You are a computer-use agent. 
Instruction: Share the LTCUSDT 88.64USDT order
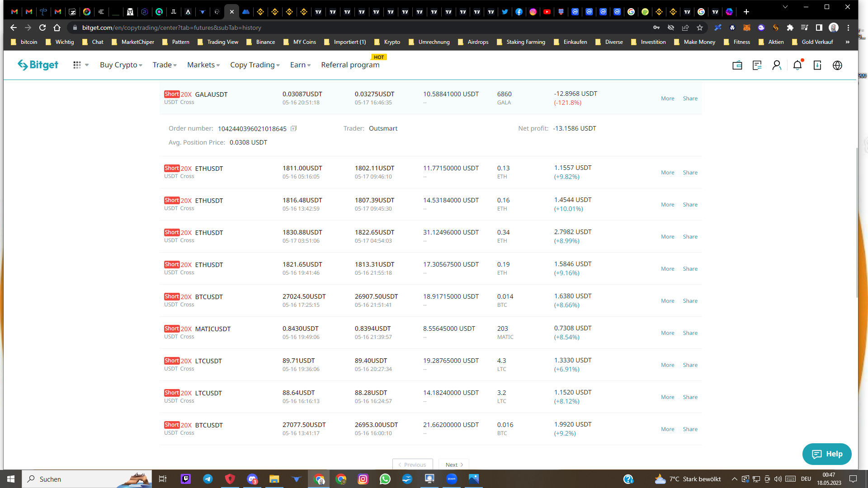click(x=690, y=397)
